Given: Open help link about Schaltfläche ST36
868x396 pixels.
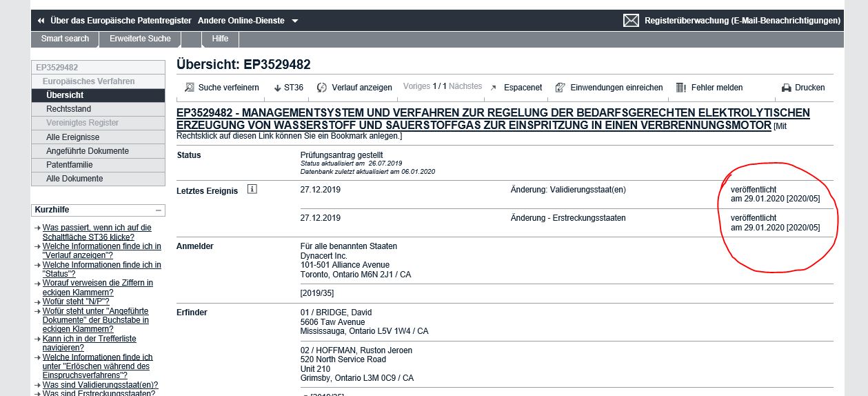Looking at the screenshot, I should (x=97, y=232).
